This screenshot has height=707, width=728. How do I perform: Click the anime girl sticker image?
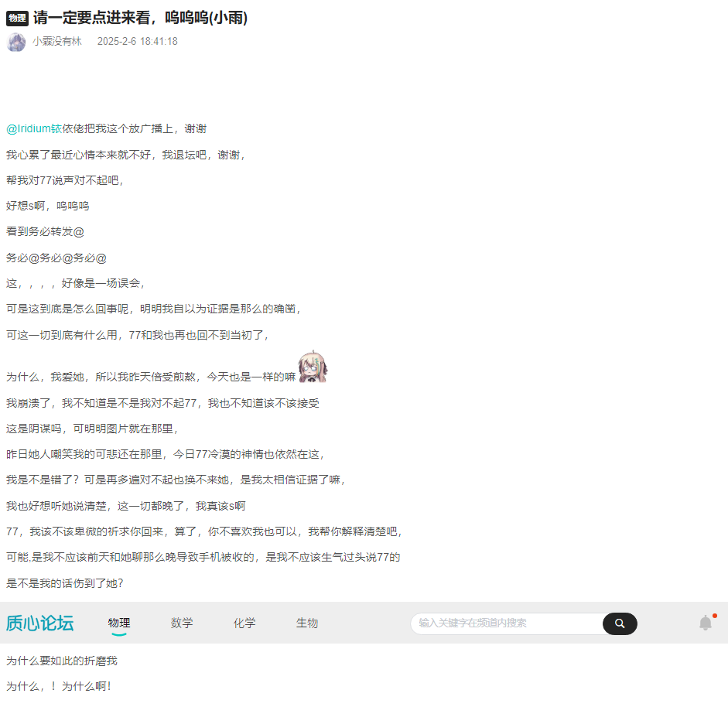(312, 367)
